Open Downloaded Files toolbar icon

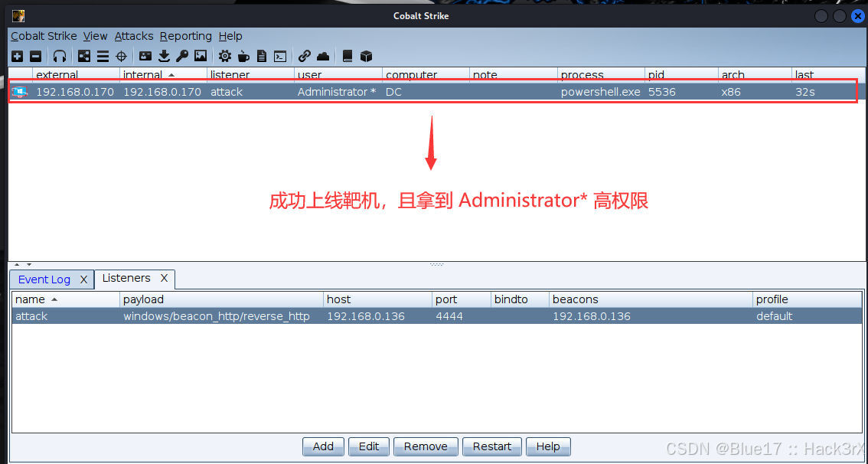click(164, 56)
